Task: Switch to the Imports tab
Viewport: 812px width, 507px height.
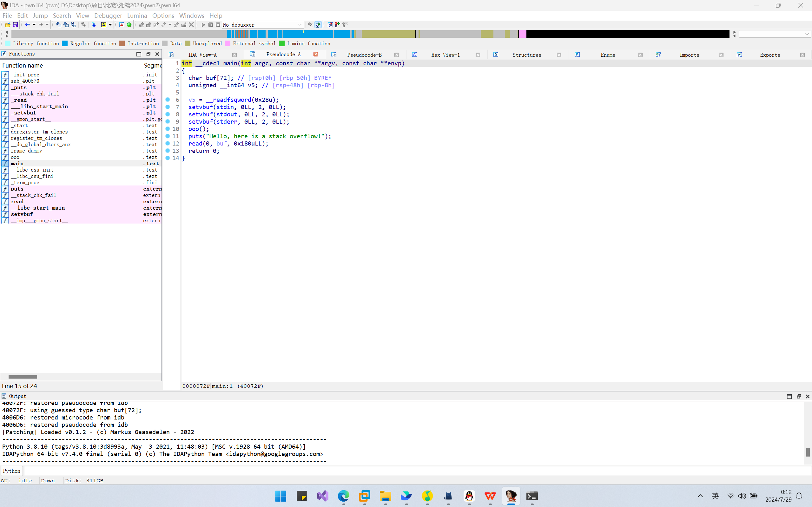Action: (689, 55)
